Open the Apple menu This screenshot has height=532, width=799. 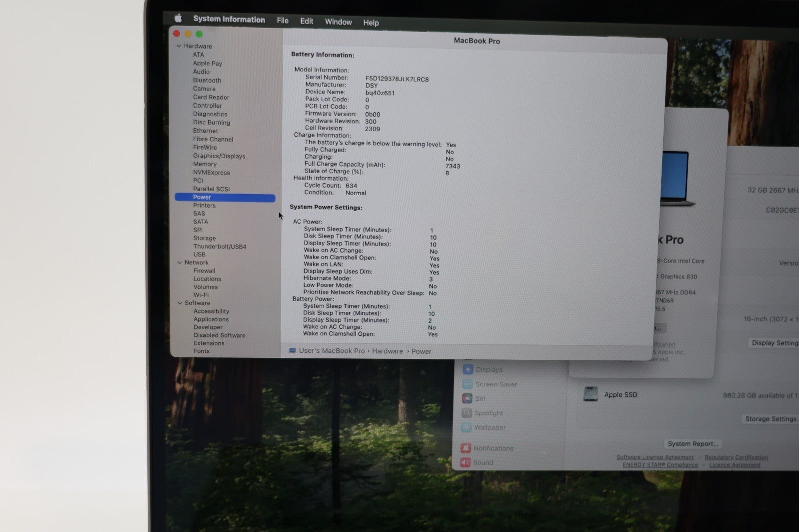(x=178, y=18)
